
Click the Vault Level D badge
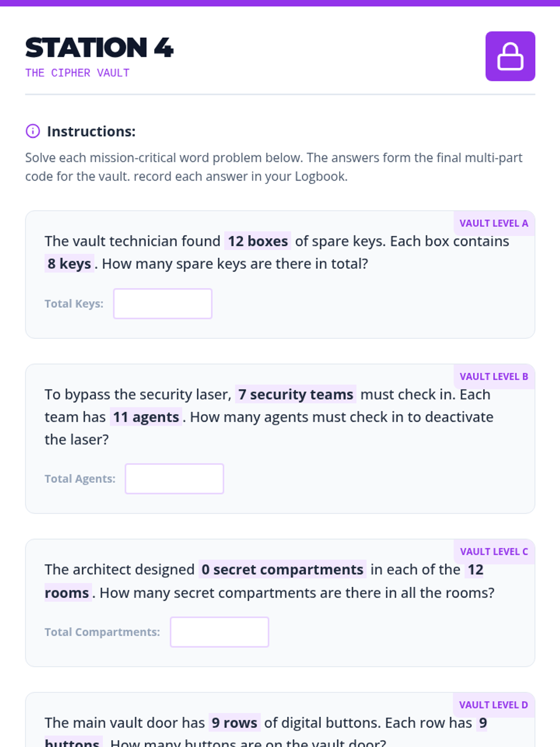pos(493,705)
